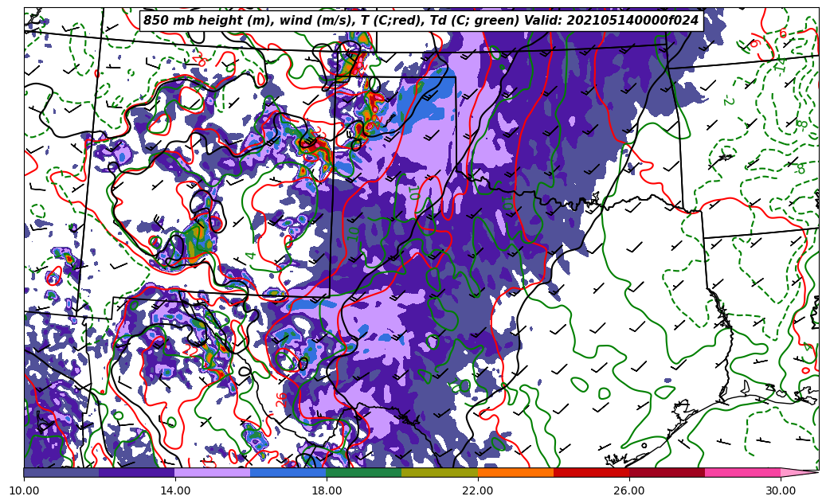This screenshot has height=504, width=826.
Task: Select the bright red 24–26 colorbar segment
Action: [x=591, y=472]
